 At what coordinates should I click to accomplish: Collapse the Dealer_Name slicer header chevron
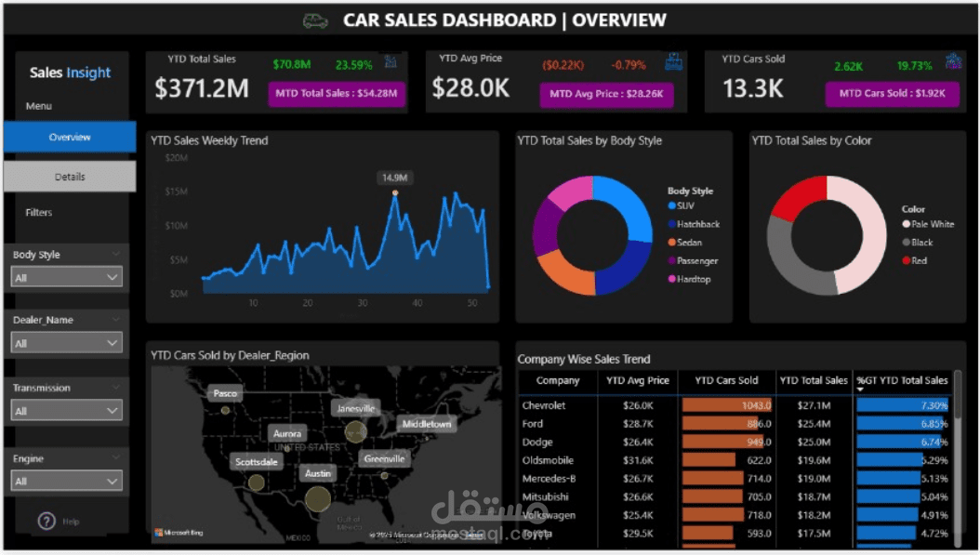click(x=115, y=320)
